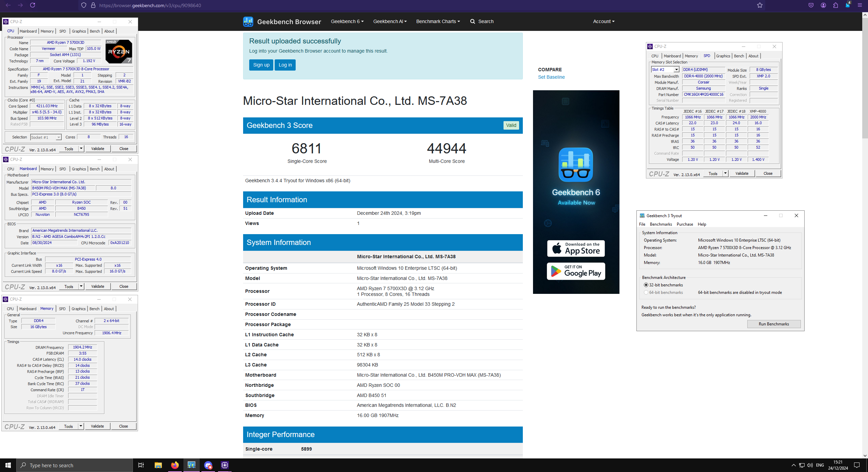Screen dimensions: 868x472
Task: Open File Explorer from the taskbar
Action: click(x=158, y=465)
